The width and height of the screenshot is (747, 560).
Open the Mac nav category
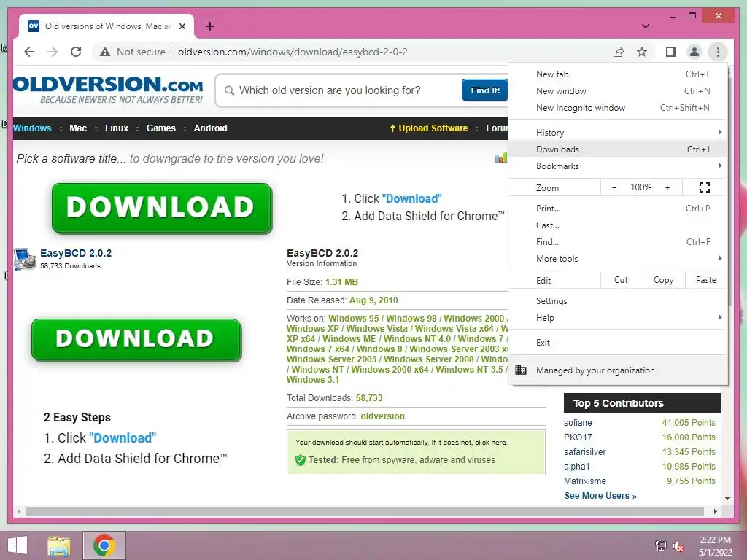pyautogui.click(x=78, y=128)
